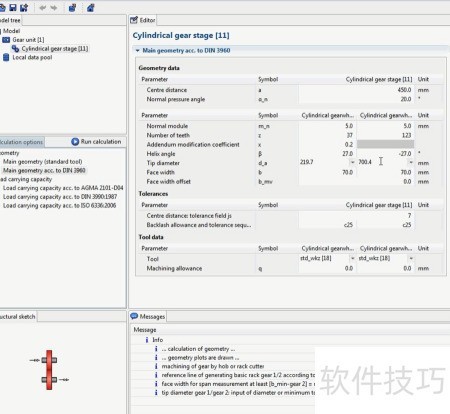The width and height of the screenshot is (450, 414).
Task: Select Load carrying capacity acc. to AGMA 2101-D04
Action: [63, 188]
